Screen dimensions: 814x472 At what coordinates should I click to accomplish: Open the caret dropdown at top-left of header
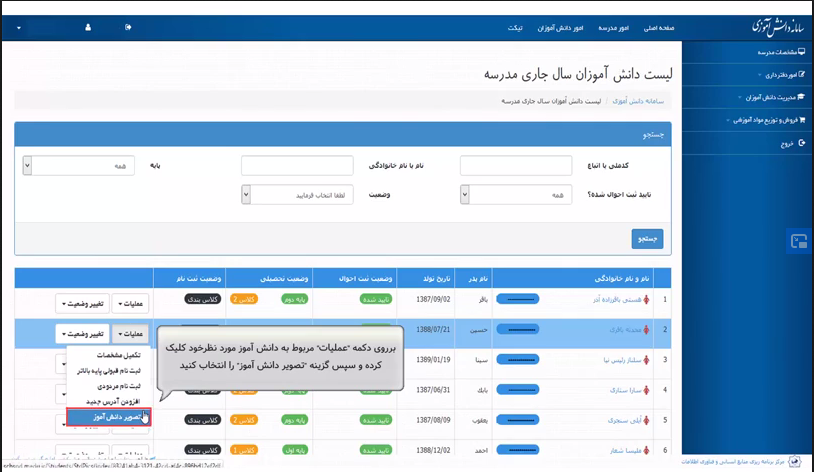coord(19,28)
